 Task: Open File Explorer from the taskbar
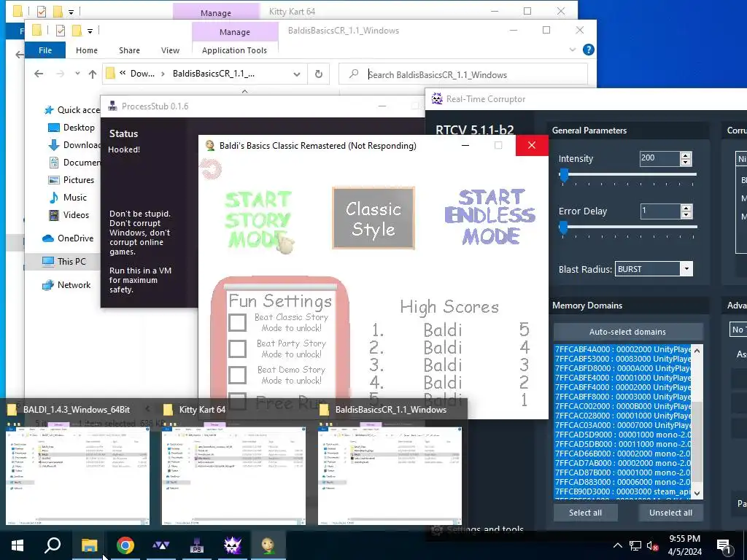(89, 545)
